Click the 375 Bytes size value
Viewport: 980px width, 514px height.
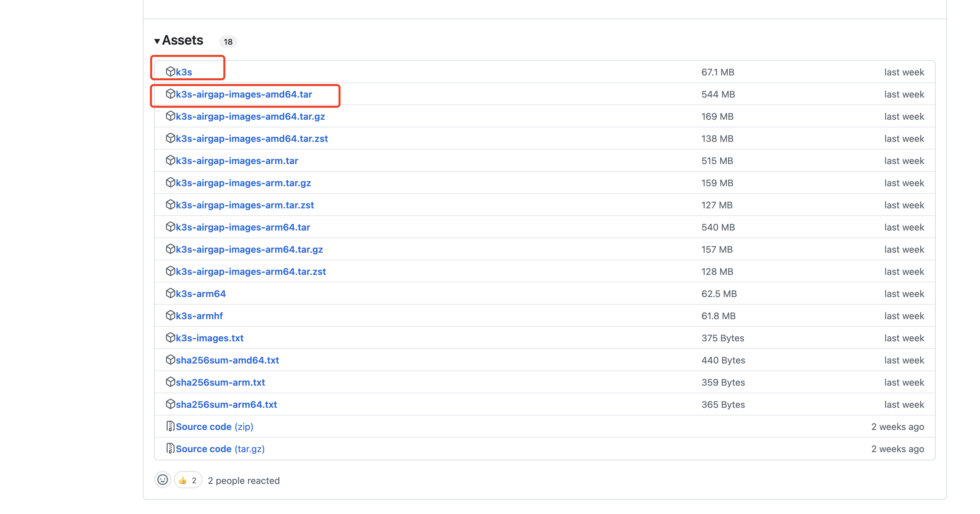coord(723,338)
